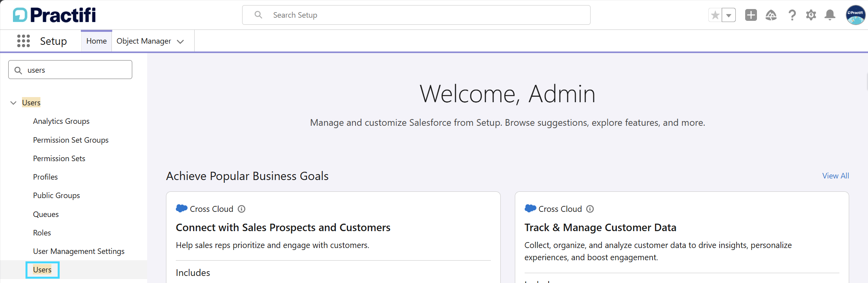Open Queues setup page

(46, 214)
